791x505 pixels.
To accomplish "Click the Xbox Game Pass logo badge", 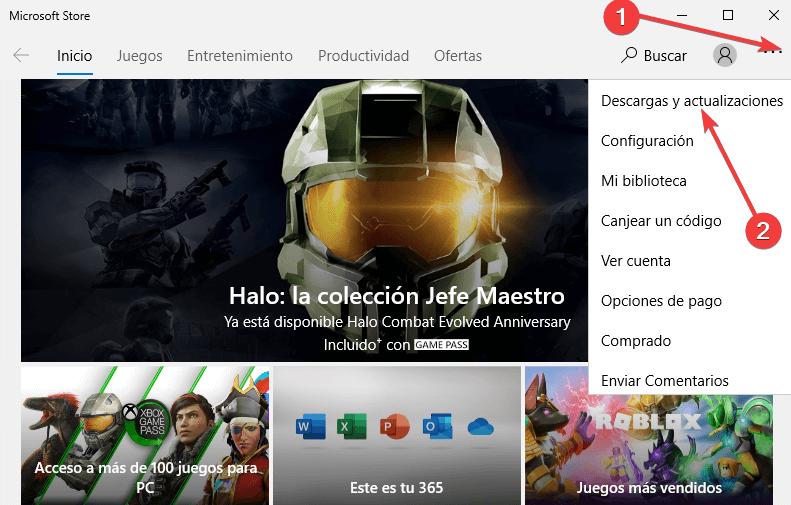I will click(x=146, y=422).
